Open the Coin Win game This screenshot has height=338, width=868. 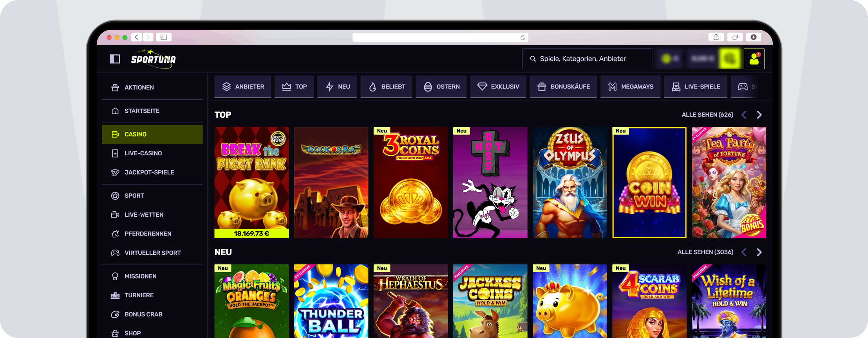[649, 182]
